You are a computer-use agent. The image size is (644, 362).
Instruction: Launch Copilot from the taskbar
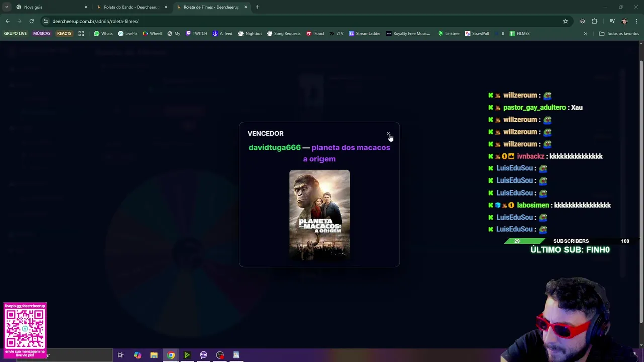(x=137, y=355)
